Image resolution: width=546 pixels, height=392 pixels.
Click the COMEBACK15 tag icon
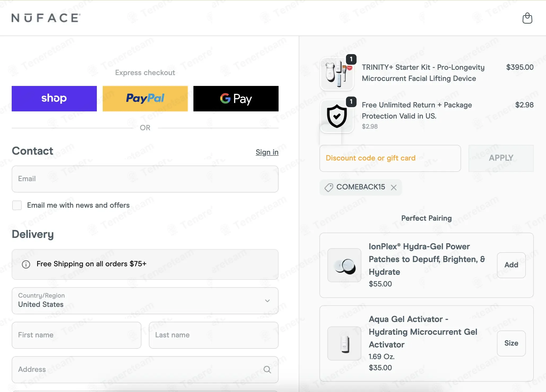(x=329, y=188)
